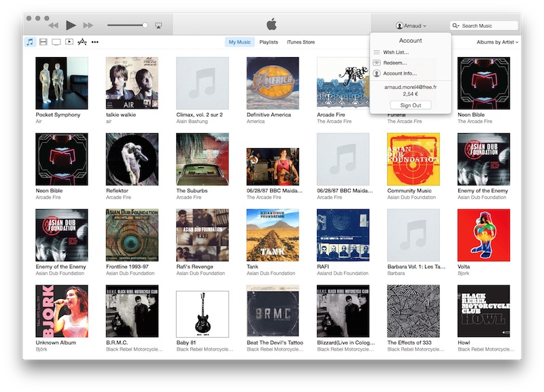Viewport: 544px width, 392px height.
Task: Select the Rafi's Revenge album cover
Action: pos(203,235)
